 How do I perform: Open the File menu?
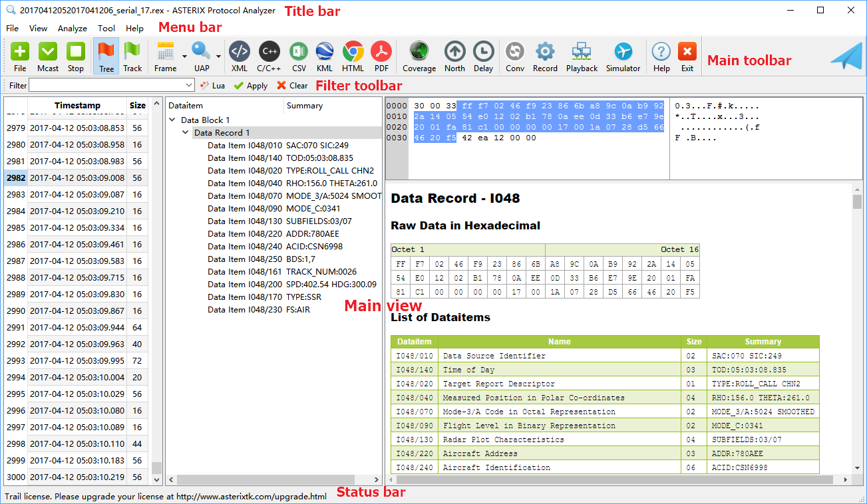coord(13,29)
